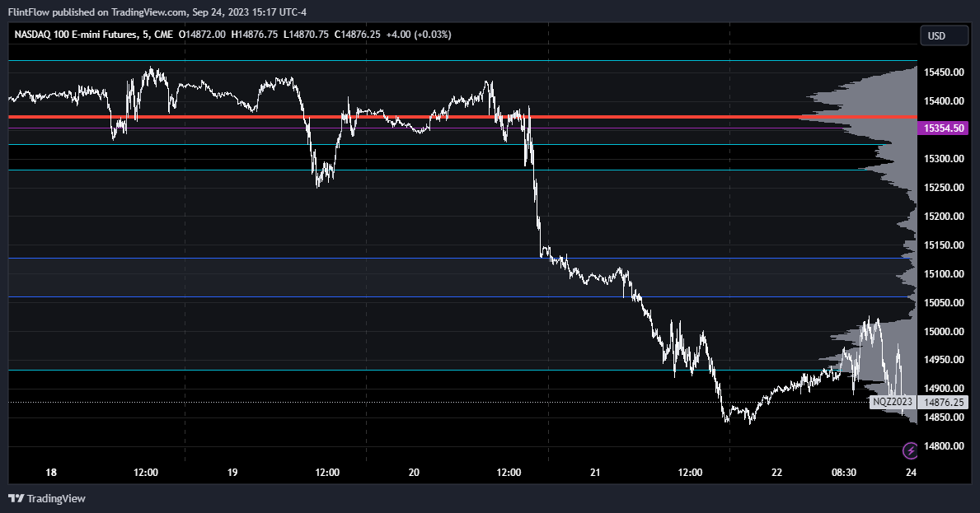Screen dimensions: 980x513
Task: Click the 08:30 time axis label
Action: coord(844,473)
